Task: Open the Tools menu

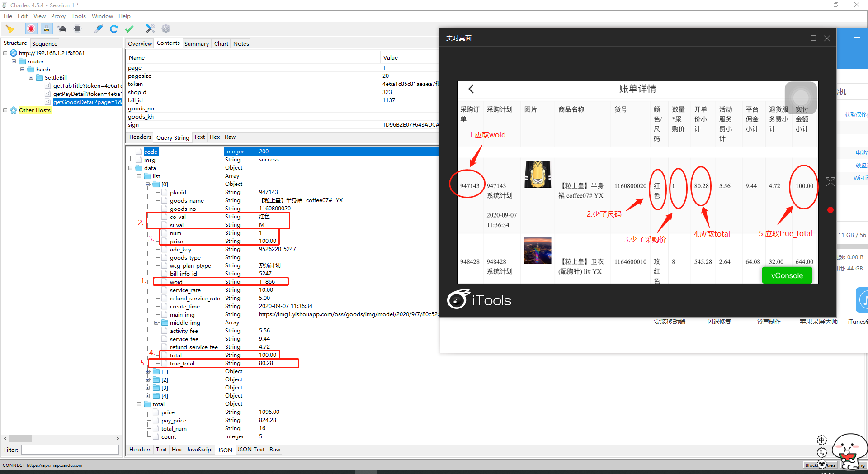Action: coord(78,16)
